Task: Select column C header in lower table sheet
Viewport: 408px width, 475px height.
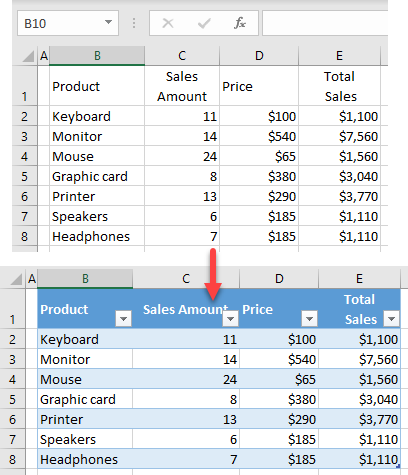Action: pos(186,279)
